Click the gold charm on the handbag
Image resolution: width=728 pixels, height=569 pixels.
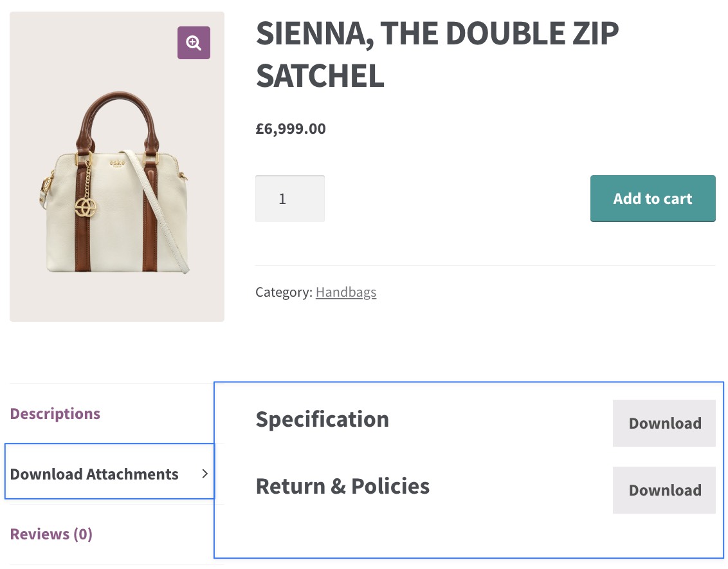86,207
